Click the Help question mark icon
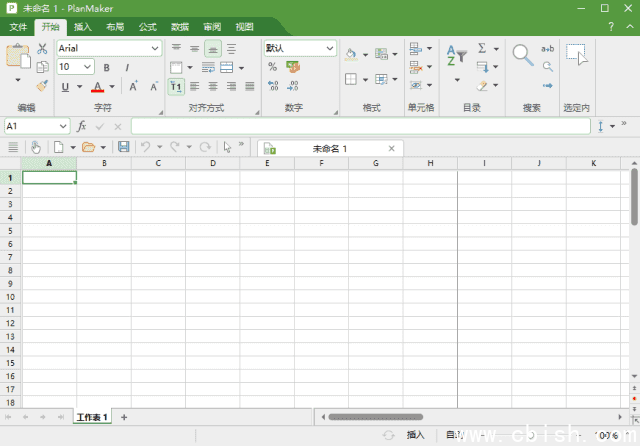Screen dimensions: 640x446 (x=611, y=27)
